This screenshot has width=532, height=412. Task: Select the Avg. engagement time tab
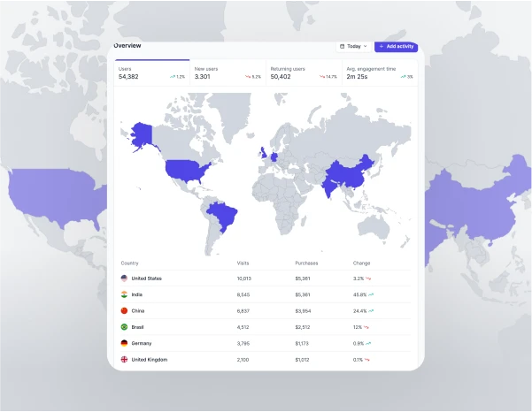[379, 72]
